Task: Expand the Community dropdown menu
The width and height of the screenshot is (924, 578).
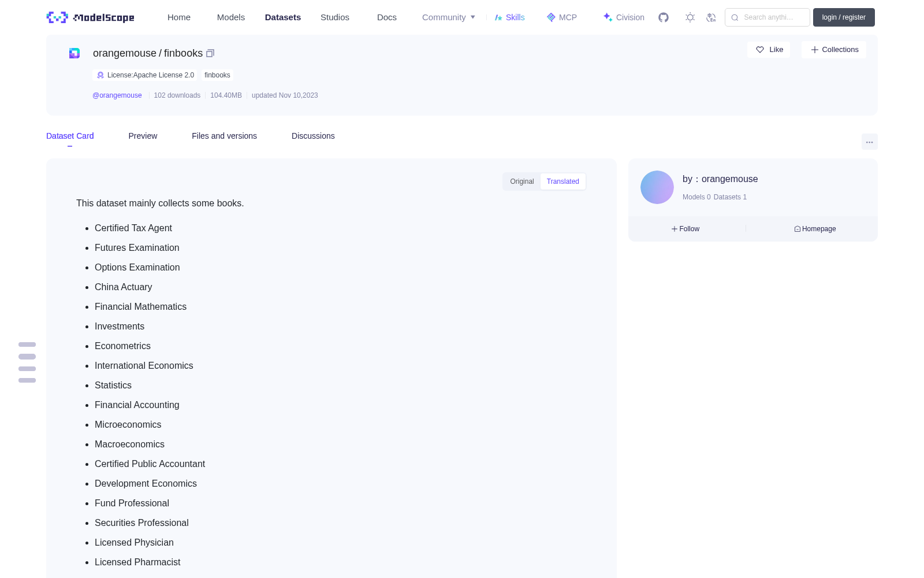Action: point(449,17)
